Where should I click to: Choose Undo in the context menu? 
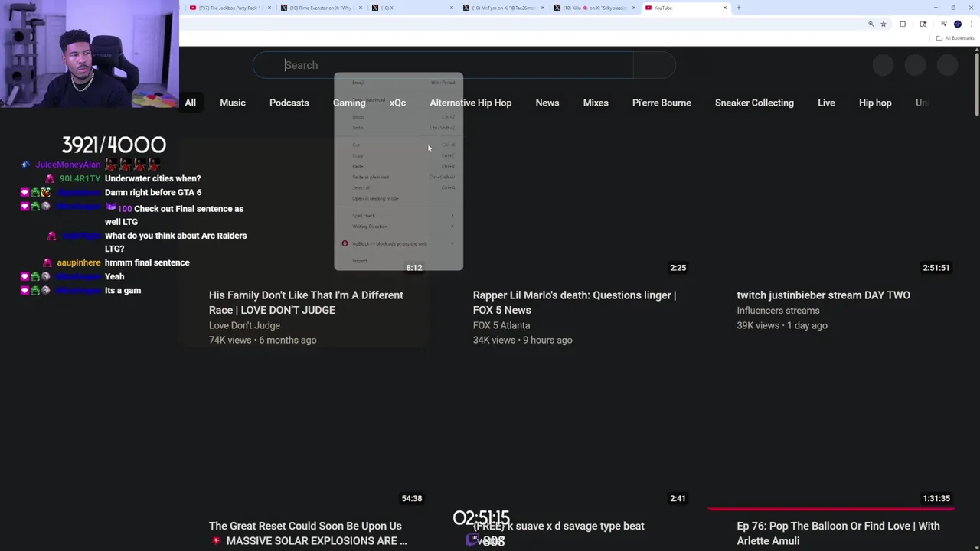(x=398, y=117)
